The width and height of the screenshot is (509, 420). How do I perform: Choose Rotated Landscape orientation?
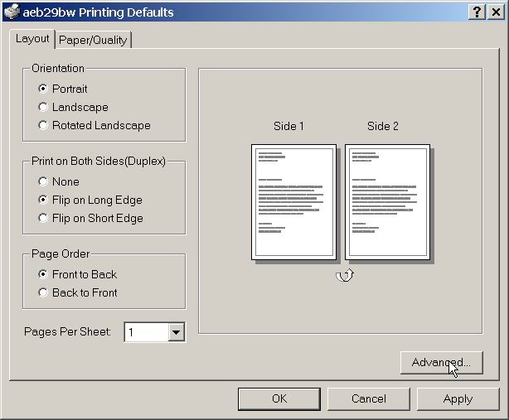click(95, 125)
